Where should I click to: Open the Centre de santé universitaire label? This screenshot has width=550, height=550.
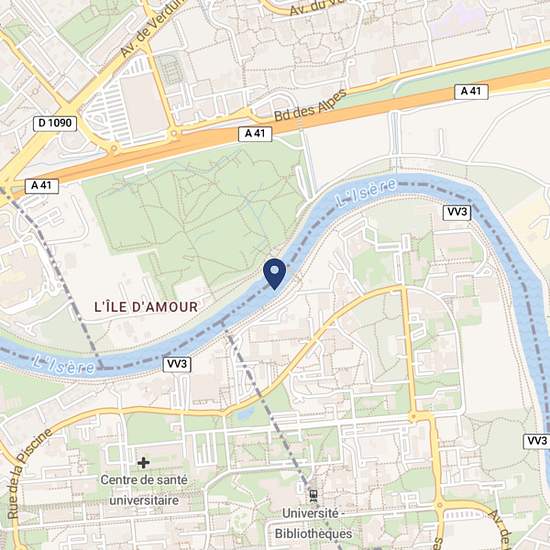(x=144, y=490)
